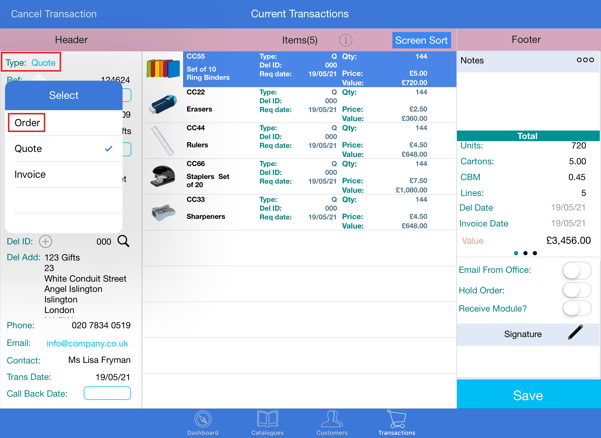Tap the Signature pen icon
Screen dimensions: 601x438
(575, 334)
